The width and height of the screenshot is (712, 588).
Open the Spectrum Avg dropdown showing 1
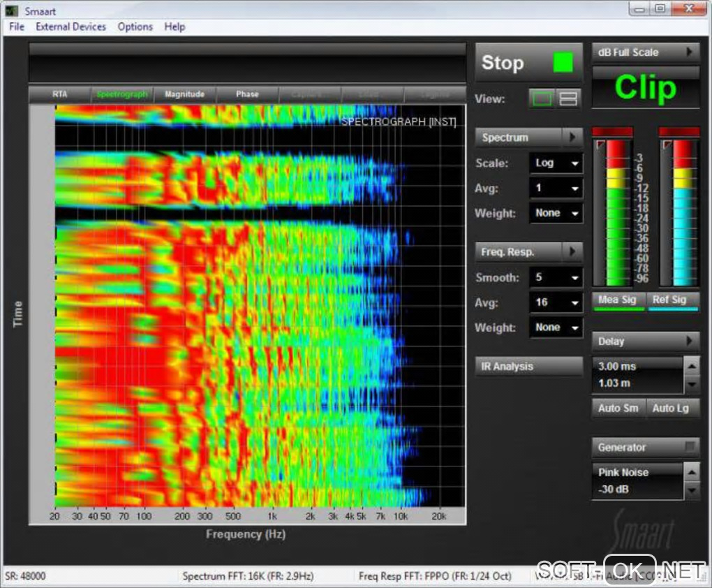[556, 188]
